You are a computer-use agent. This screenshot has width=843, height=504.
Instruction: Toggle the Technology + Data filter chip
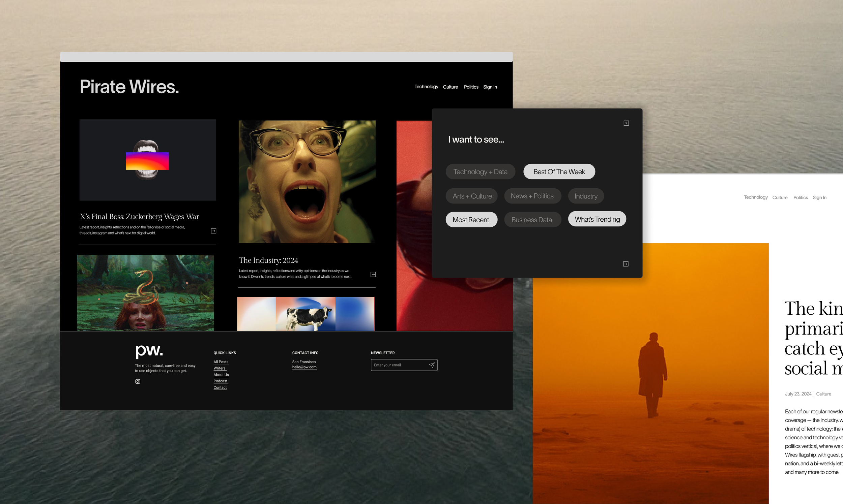(x=480, y=172)
